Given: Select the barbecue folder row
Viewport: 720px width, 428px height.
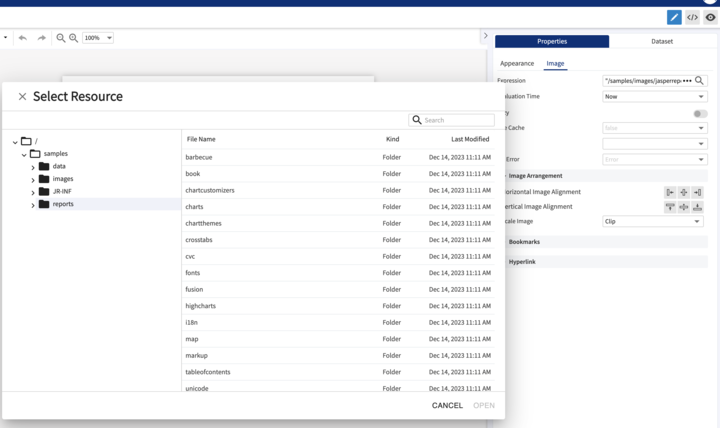Looking at the screenshot, I should pos(339,157).
